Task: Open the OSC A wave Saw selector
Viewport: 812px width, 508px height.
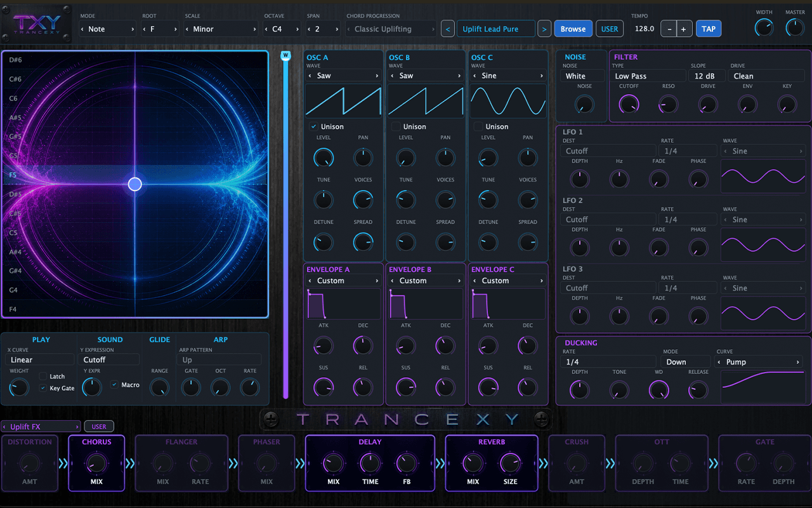Action: [343, 76]
